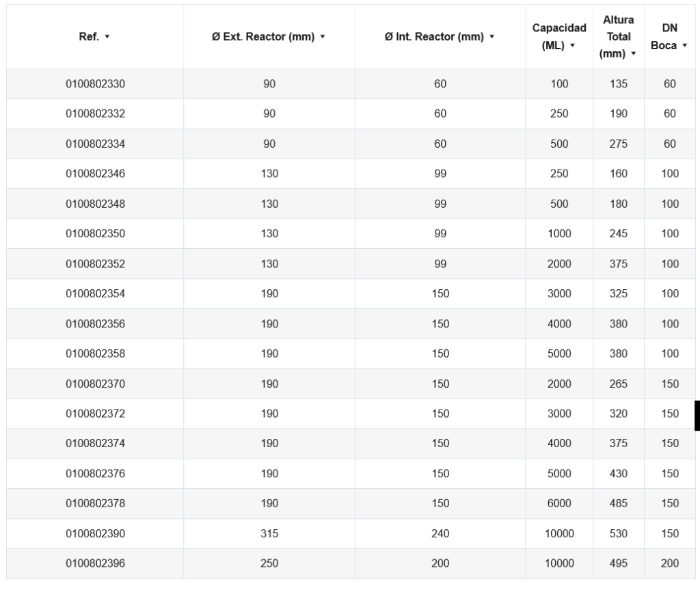Sort by Altura Total (mm) arrow
This screenshot has width=700, height=590.
[633, 53]
